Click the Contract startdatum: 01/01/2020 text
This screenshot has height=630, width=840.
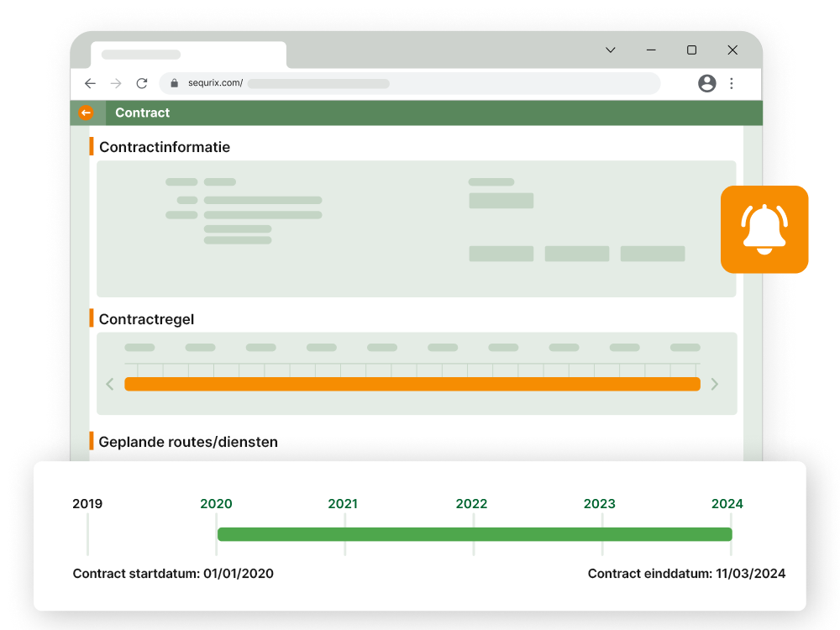[x=173, y=573]
